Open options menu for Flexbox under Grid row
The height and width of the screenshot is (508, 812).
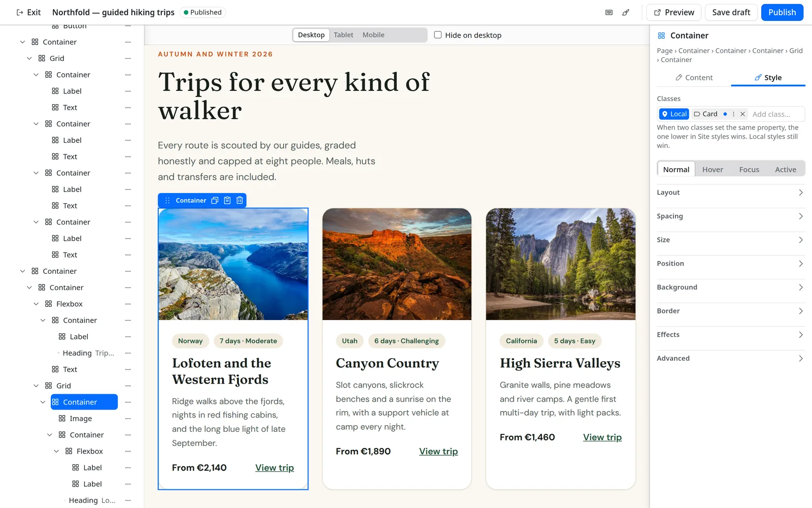point(128,451)
